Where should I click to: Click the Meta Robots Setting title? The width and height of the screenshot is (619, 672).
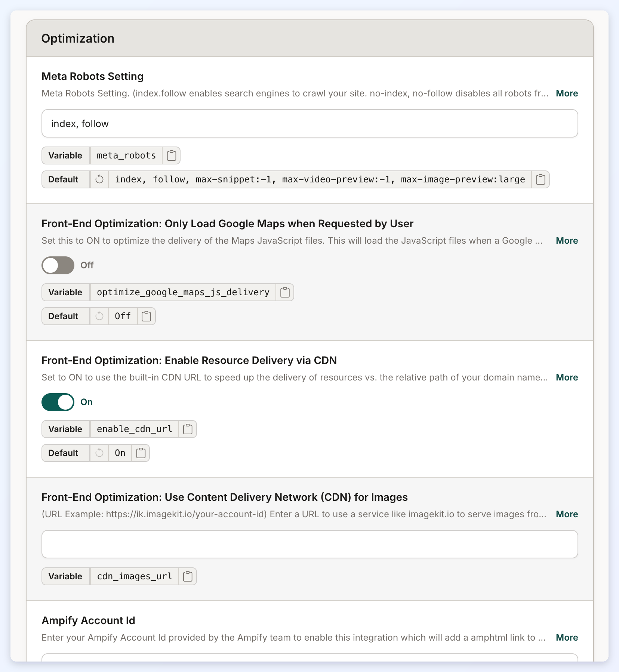(x=93, y=76)
